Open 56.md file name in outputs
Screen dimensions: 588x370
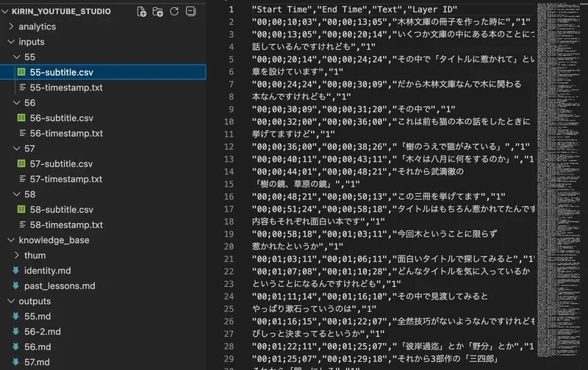[x=37, y=347]
